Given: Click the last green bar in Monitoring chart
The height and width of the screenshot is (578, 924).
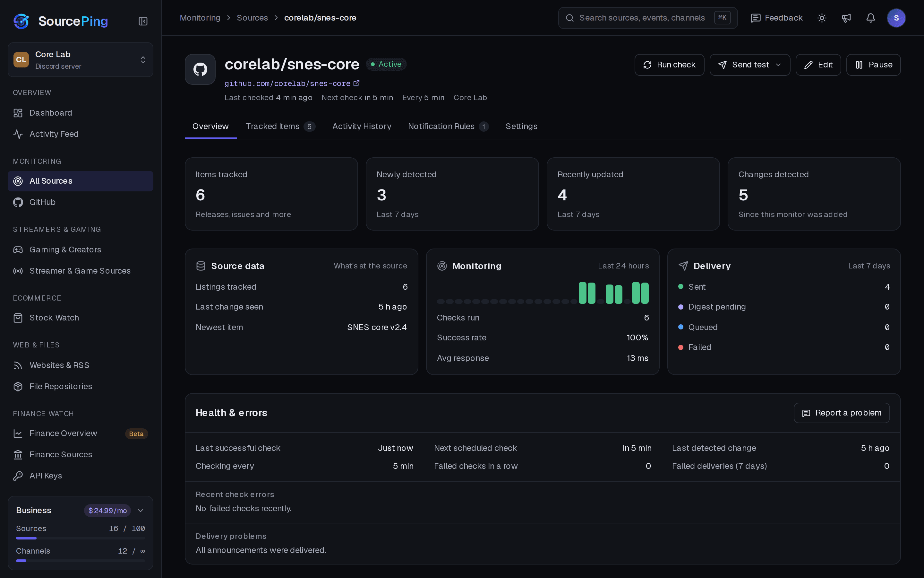Looking at the screenshot, I should [645, 293].
